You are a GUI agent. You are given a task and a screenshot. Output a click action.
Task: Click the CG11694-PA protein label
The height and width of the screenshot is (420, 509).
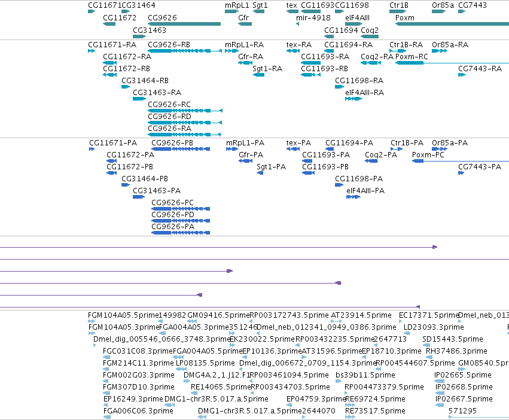[x=349, y=143]
